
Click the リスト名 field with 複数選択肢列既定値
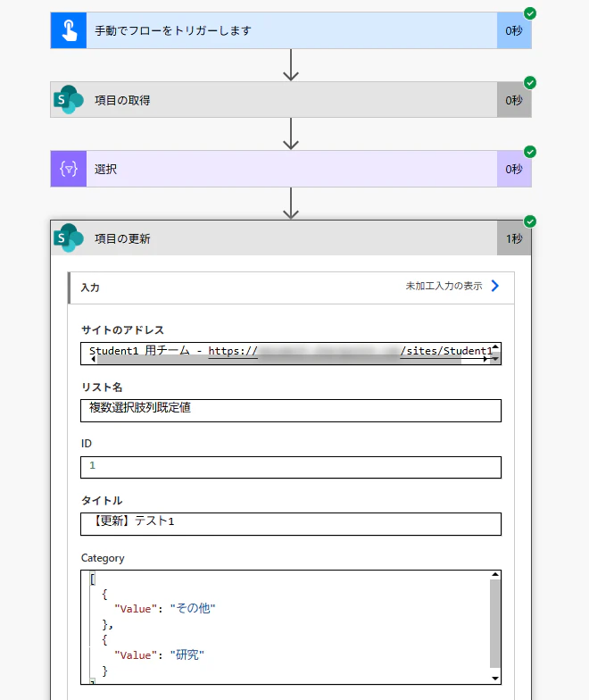click(291, 411)
